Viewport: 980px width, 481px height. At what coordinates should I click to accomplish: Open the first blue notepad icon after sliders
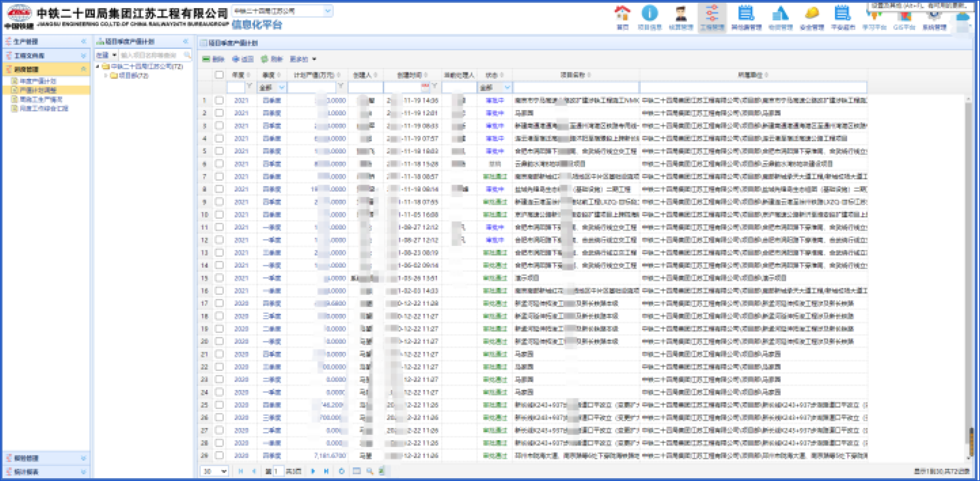[746, 13]
